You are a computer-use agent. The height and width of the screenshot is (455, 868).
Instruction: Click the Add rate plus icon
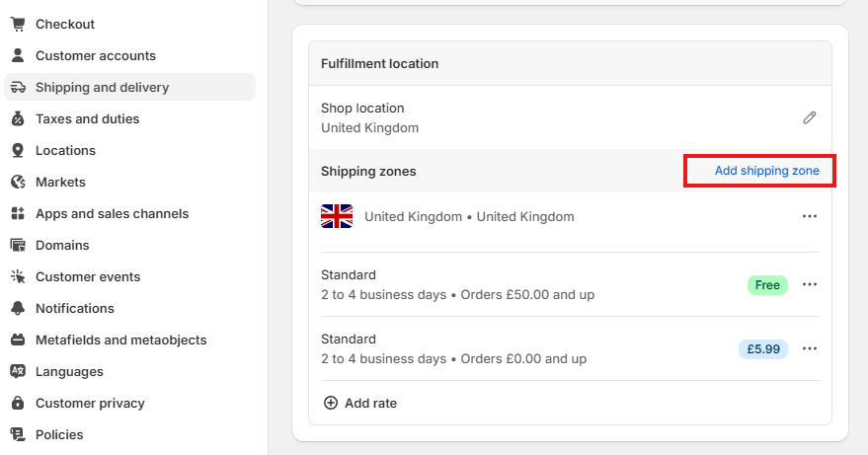[331, 403]
